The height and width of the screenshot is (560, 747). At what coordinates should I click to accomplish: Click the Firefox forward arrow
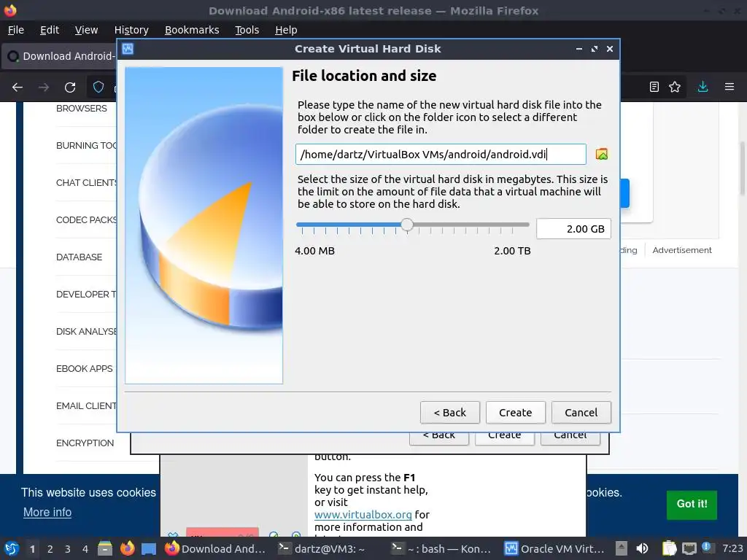44,87
